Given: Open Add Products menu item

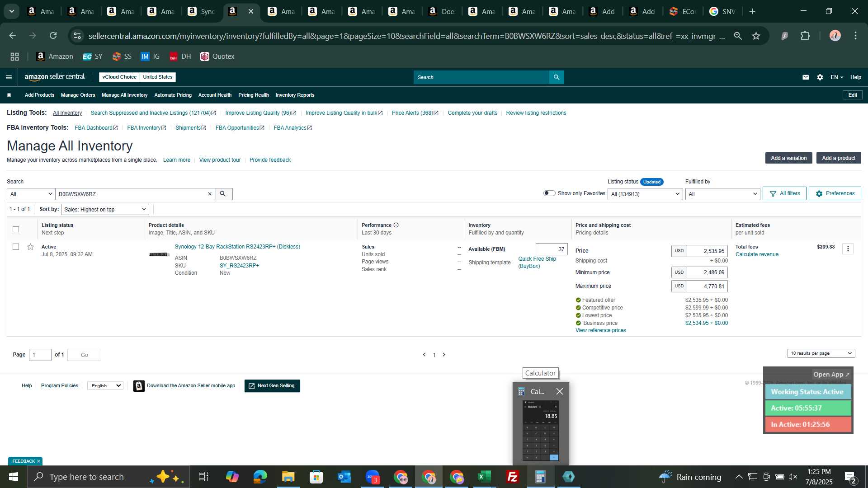Looking at the screenshot, I should [39, 95].
